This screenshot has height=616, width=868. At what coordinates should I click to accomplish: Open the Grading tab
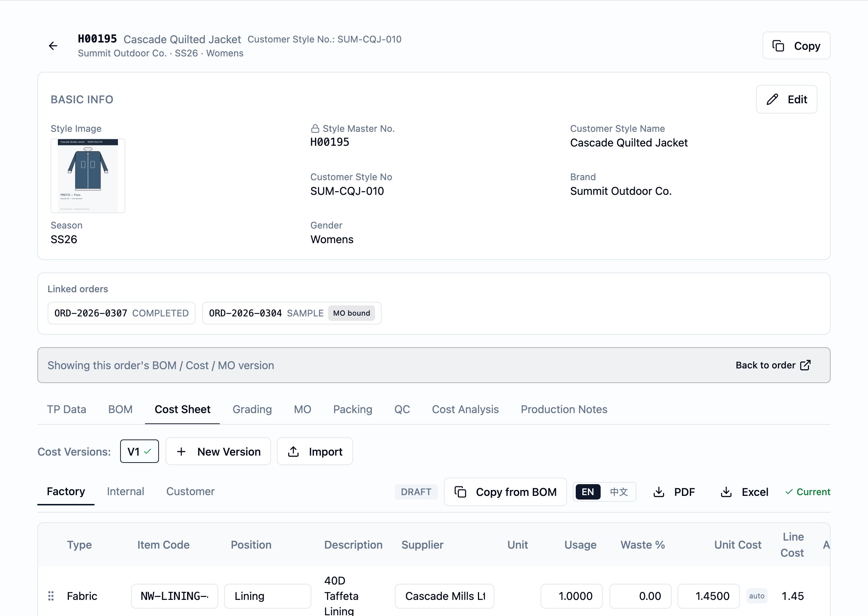pos(252,409)
